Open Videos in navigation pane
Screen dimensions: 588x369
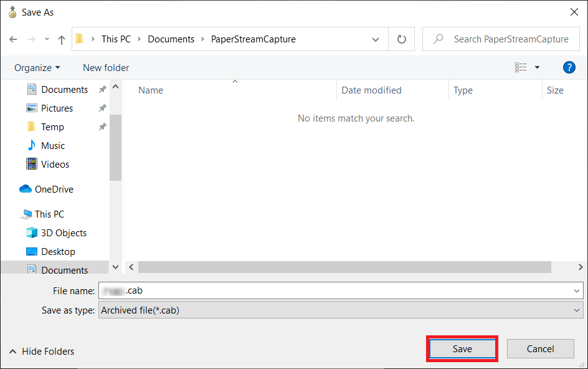point(55,165)
